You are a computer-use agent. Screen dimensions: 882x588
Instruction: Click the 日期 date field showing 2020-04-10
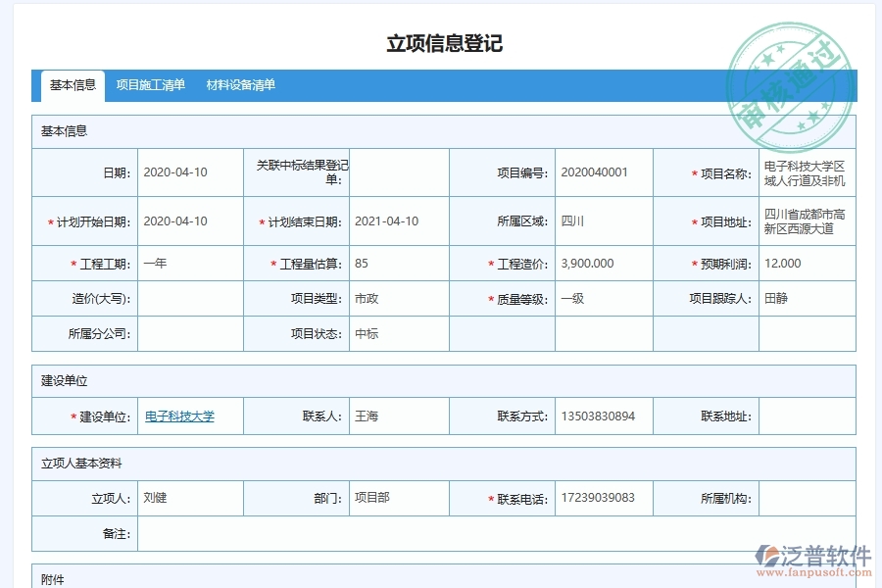pos(186,171)
